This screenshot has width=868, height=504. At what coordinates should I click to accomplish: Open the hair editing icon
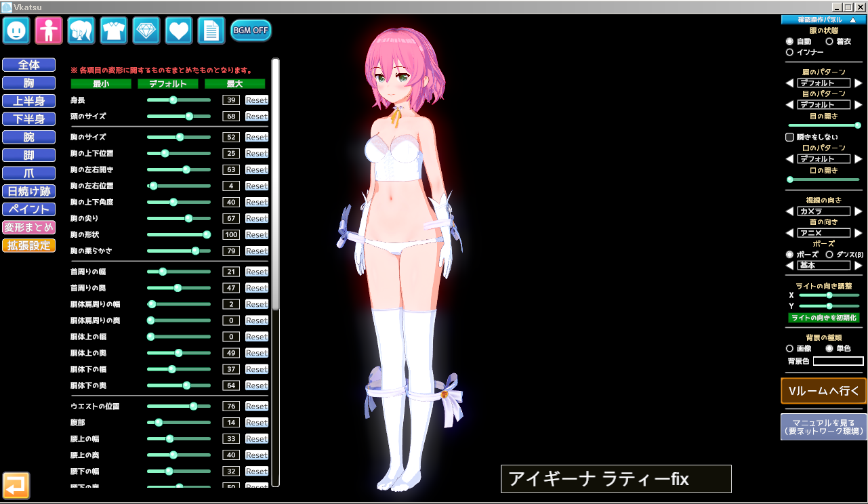(x=81, y=30)
